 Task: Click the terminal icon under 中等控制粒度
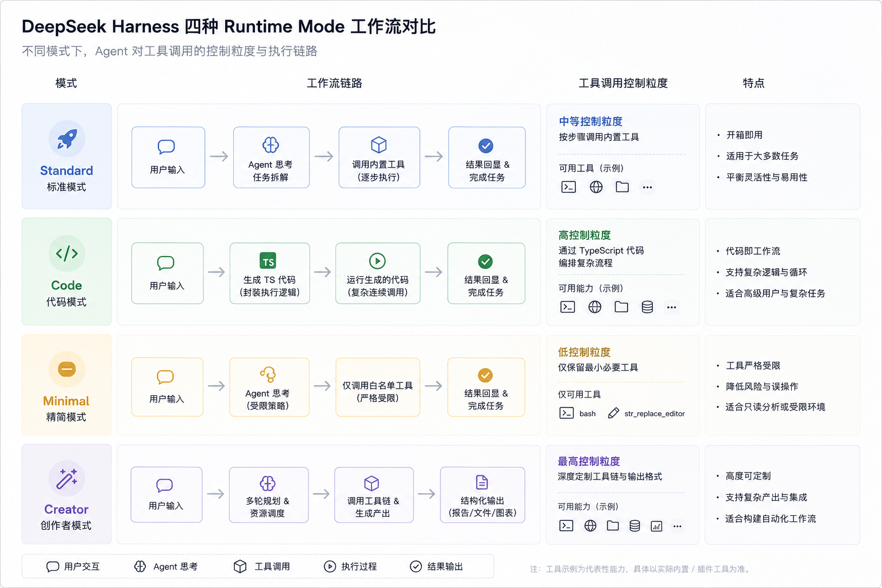pyautogui.click(x=568, y=187)
